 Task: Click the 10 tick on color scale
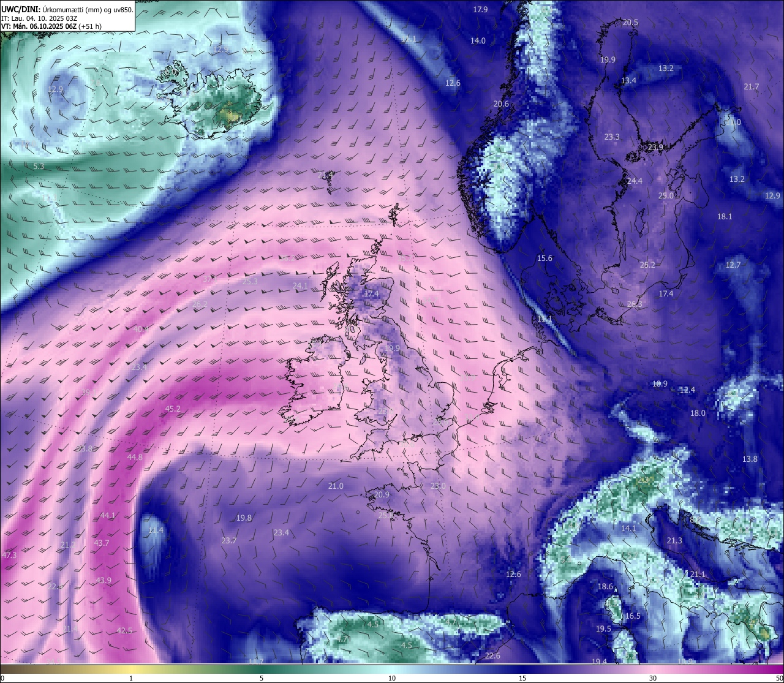pyautogui.click(x=392, y=678)
